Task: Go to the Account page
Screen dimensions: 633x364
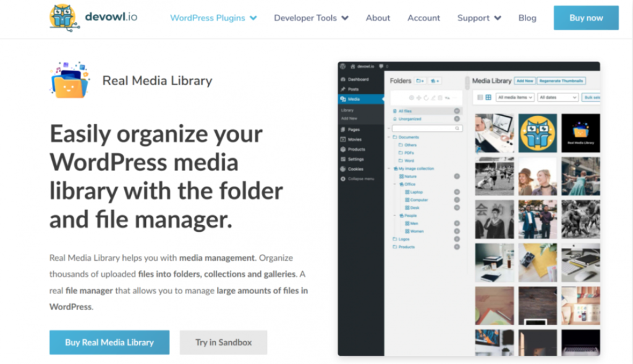Action: tap(423, 18)
